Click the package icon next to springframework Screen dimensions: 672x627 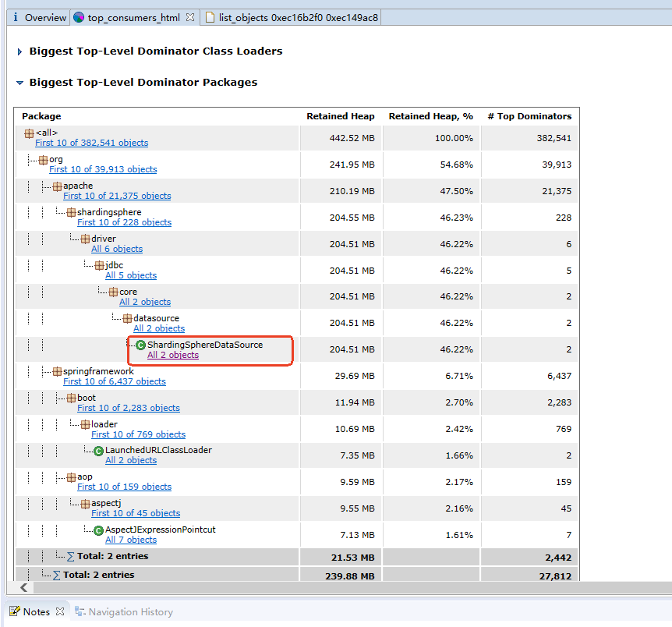coord(57,372)
